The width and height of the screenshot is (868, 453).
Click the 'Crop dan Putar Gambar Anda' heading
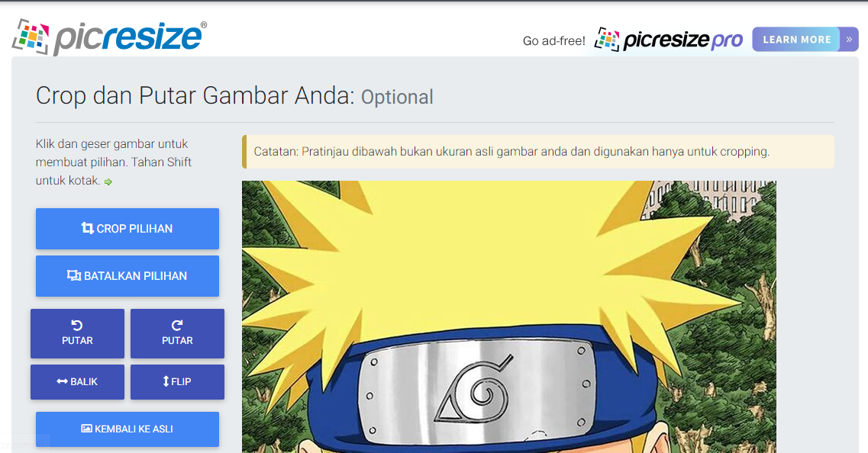click(x=195, y=95)
